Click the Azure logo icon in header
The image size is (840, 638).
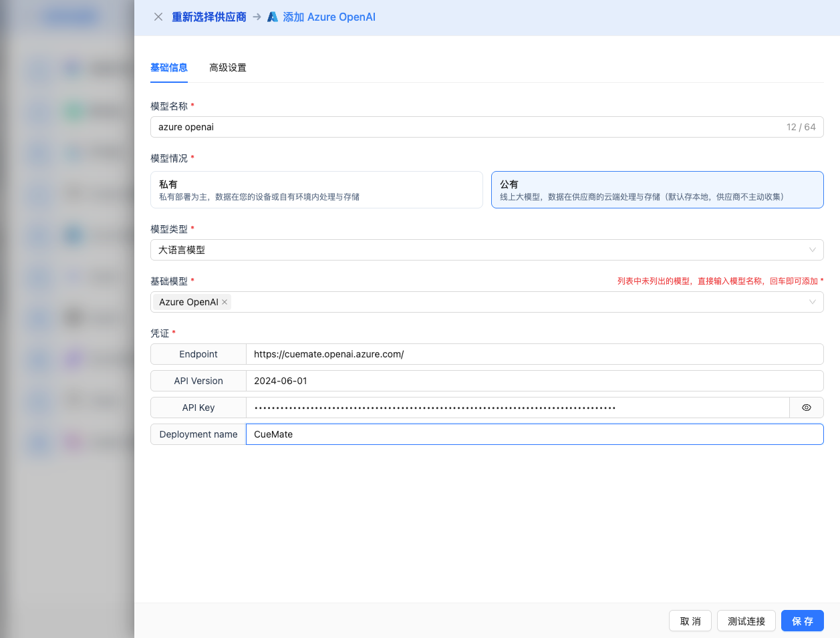coord(273,17)
